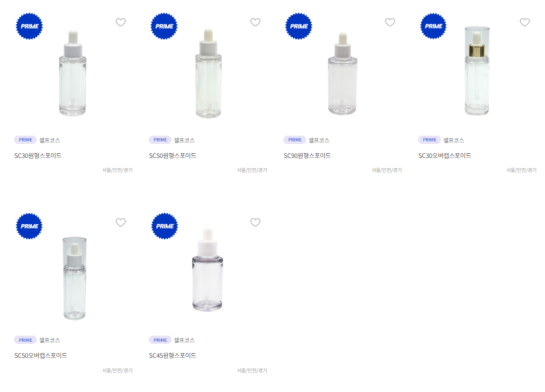Open the SC90원형스포이드 product title link
Screen dimensions: 545x392
307,156
